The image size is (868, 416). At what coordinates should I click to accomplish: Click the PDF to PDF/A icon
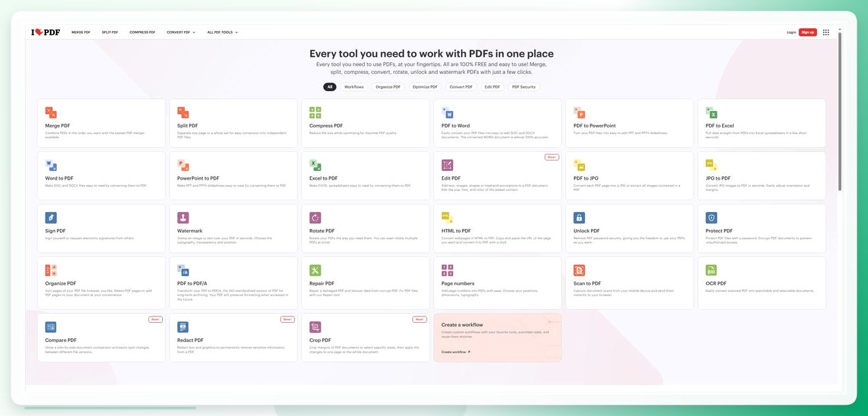pyautogui.click(x=183, y=270)
